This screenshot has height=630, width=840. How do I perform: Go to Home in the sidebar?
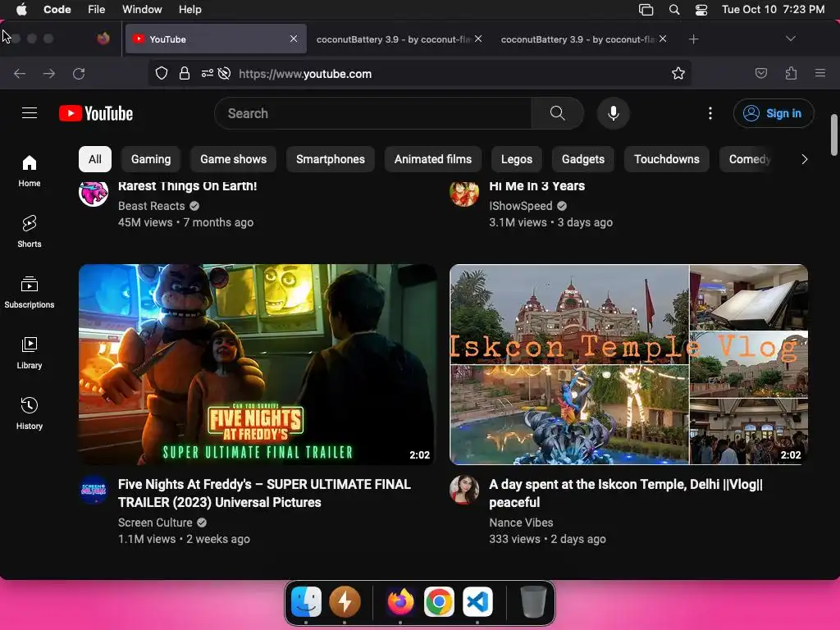30,171
